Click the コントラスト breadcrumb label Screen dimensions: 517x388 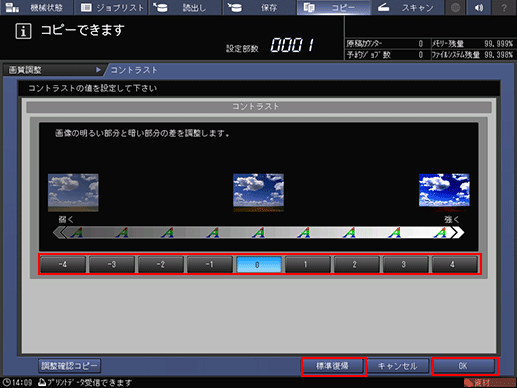click(134, 70)
